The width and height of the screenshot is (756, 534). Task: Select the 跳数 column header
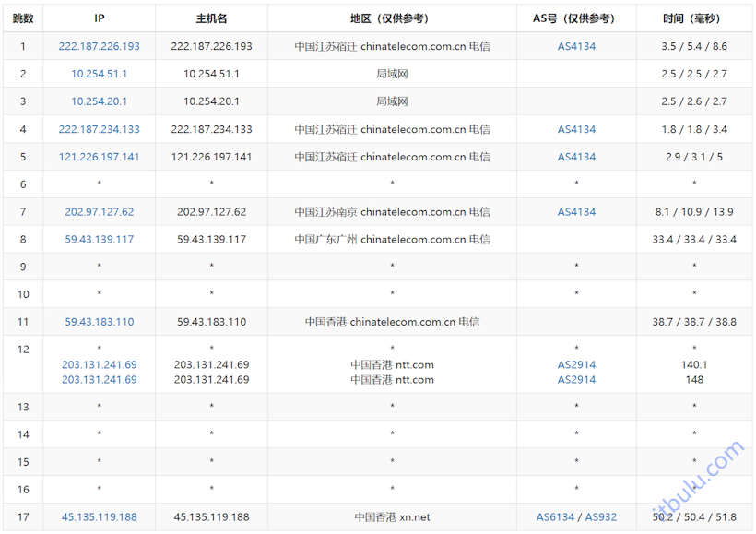tap(22, 18)
